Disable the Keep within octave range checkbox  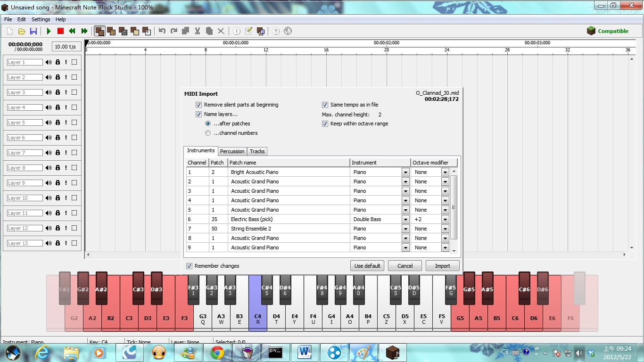[325, 123]
